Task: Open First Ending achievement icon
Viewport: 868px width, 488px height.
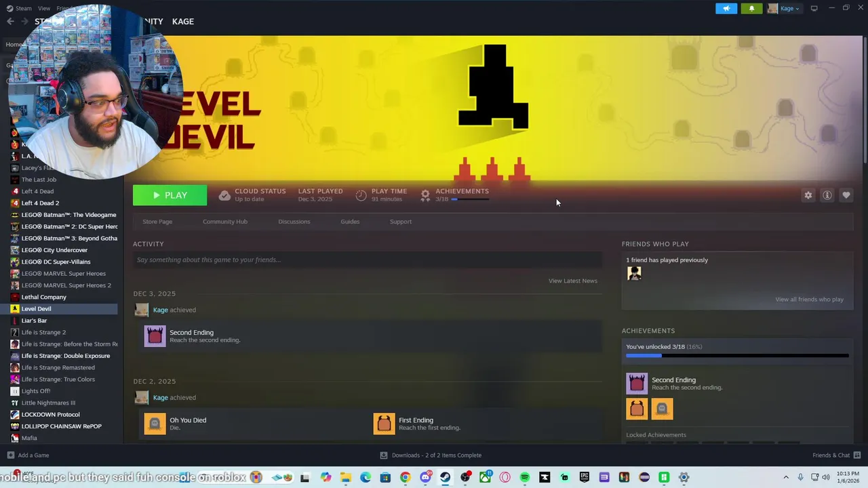Action: [384, 424]
